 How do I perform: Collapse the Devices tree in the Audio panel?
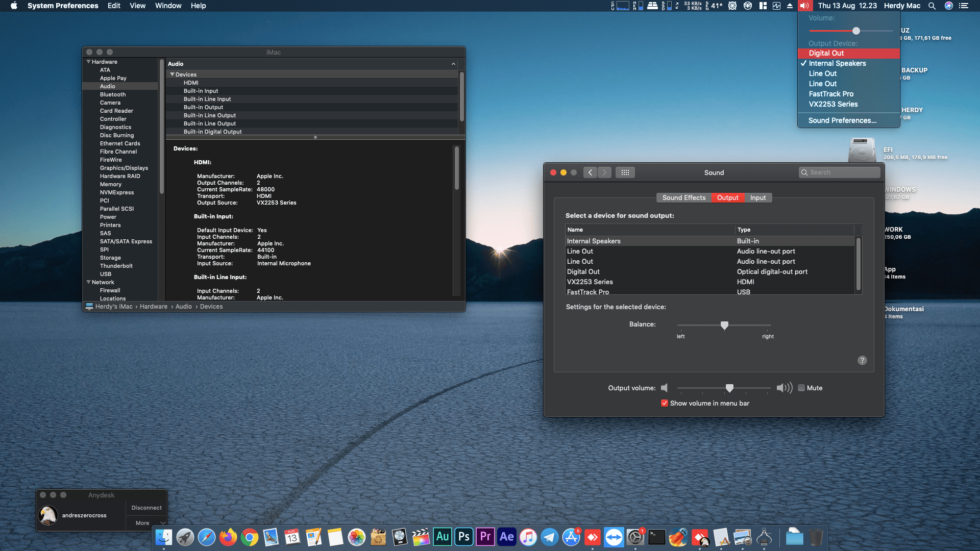point(173,74)
